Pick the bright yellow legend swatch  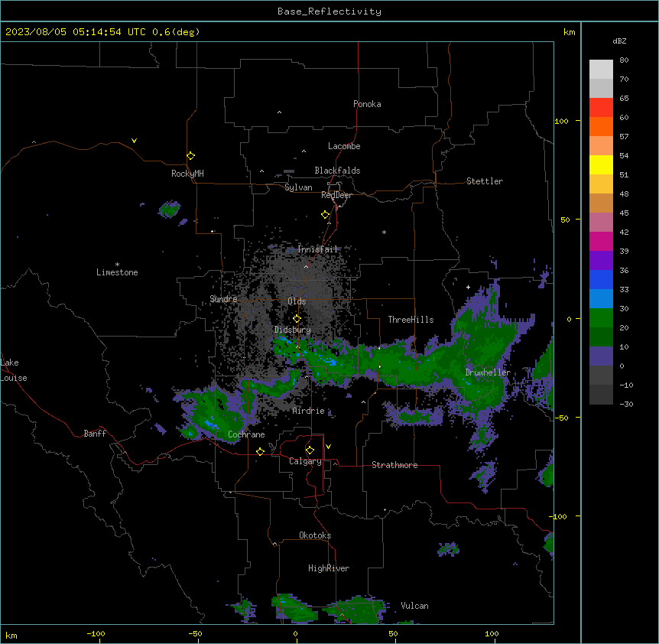coord(601,164)
